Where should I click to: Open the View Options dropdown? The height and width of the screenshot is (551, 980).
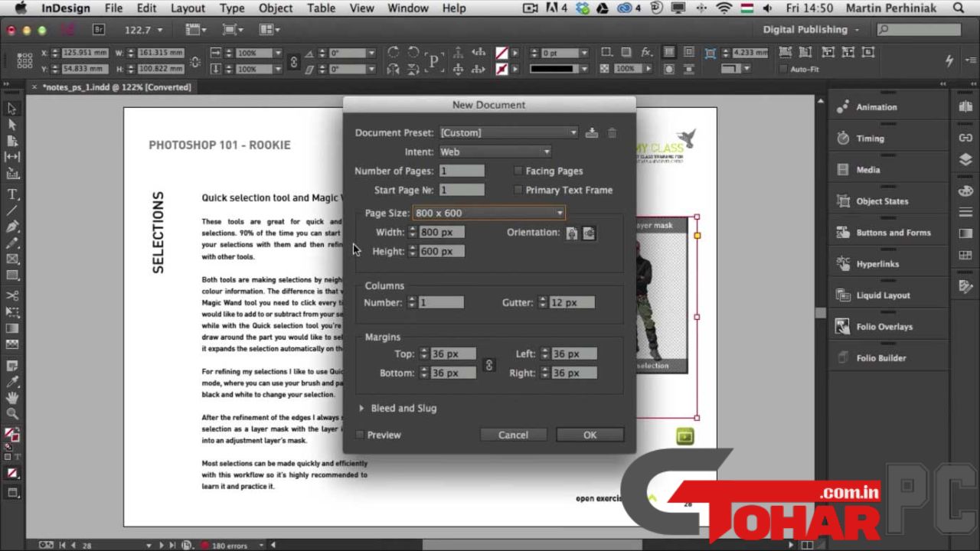pos(198,30)
